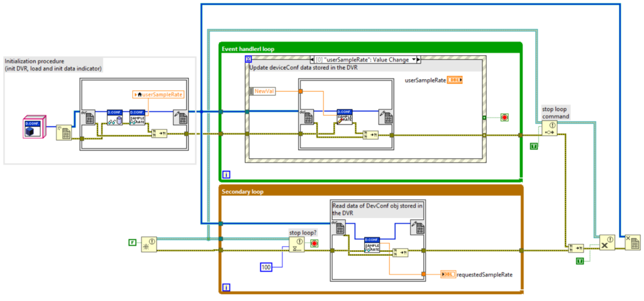Select the Obtain Notifier node
The image size is (644, 301).
coord(148,243)
